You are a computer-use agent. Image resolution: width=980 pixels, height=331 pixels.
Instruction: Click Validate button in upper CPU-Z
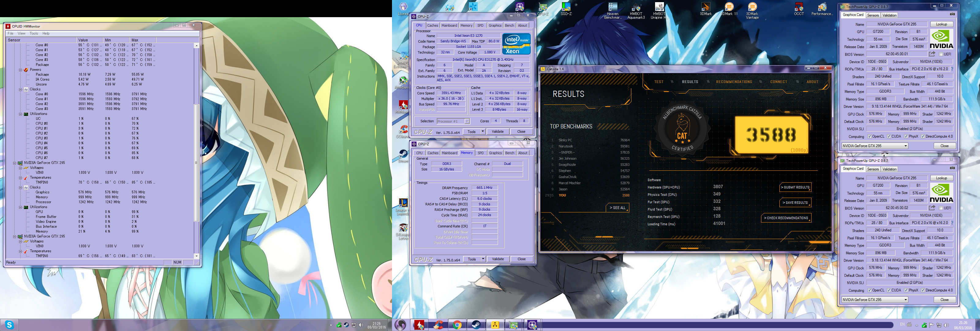coord(498,131)
